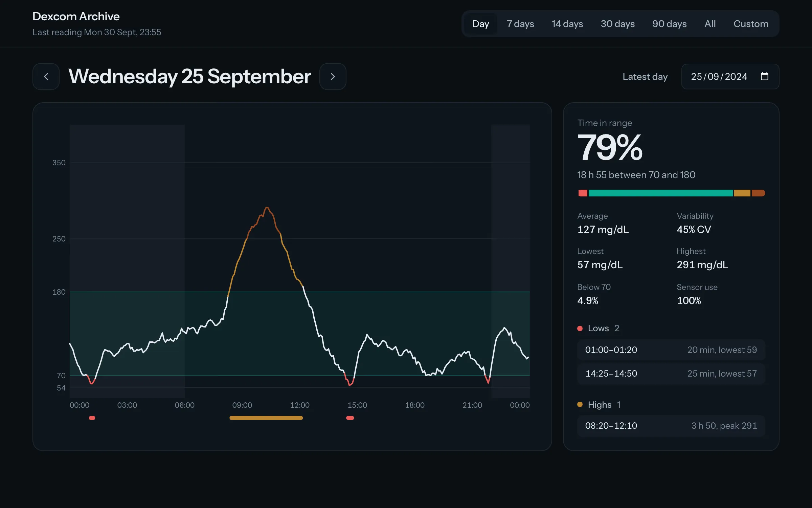Open the 14:25–14:50 low event row

point(671,374)
